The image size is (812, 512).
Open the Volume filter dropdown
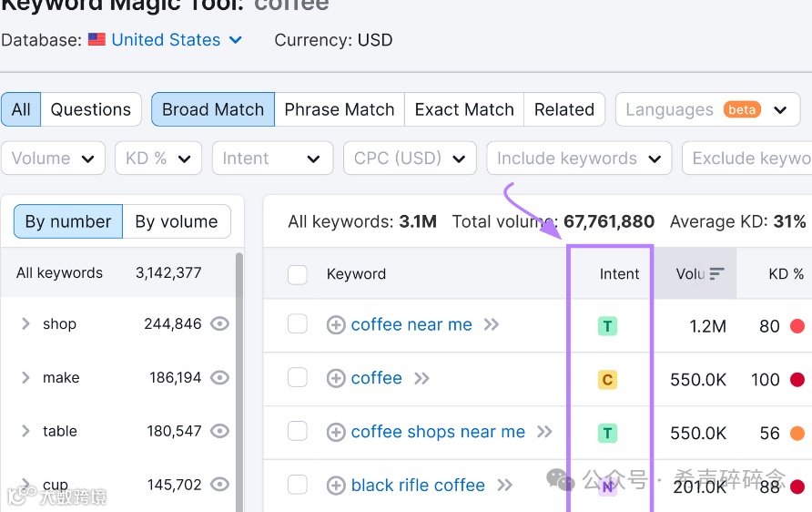tap(53, 159)
